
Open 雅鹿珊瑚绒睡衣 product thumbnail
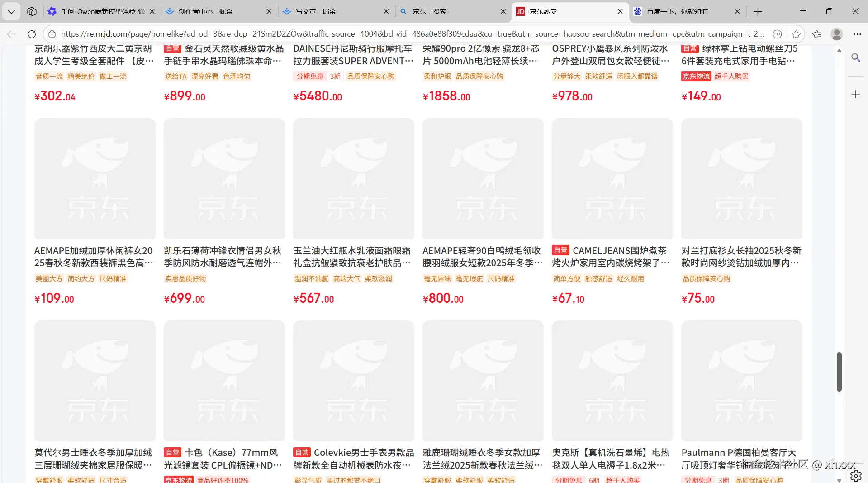tap(483, 381)
